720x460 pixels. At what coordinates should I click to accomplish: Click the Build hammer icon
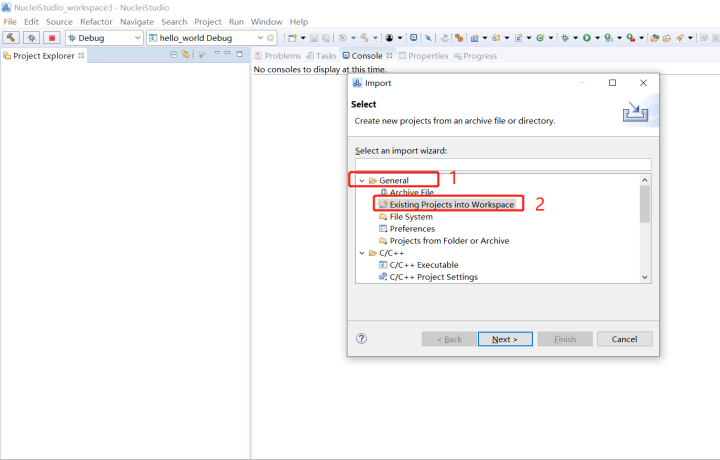(x=11, y=38)
